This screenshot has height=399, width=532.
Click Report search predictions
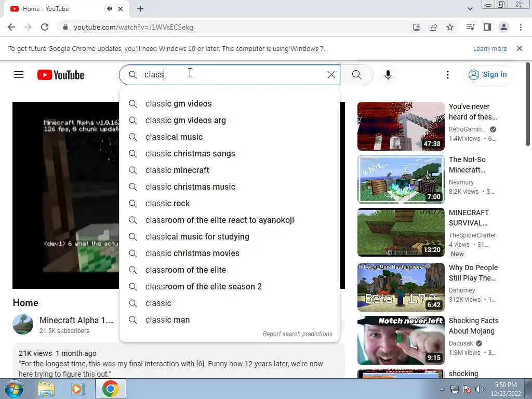[298, 334]
